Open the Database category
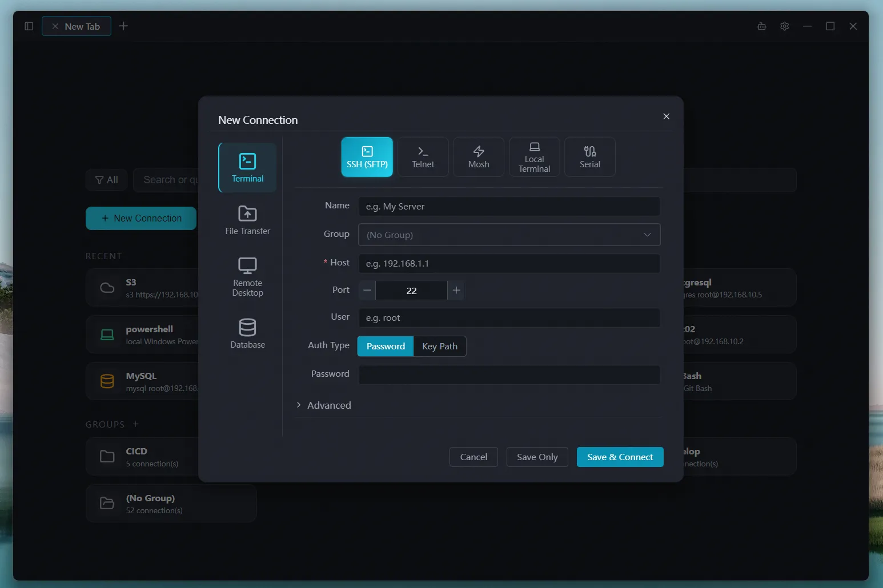The image size is (883, 588). 247,333
